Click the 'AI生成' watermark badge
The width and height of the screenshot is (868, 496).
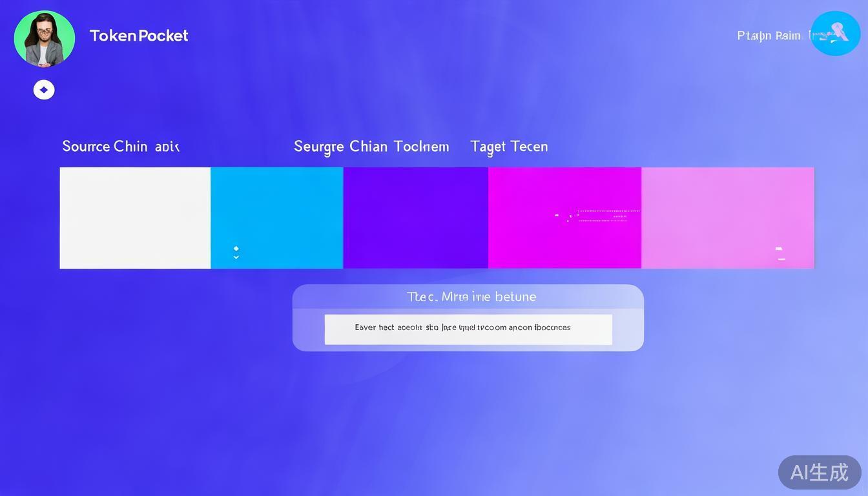819,472
